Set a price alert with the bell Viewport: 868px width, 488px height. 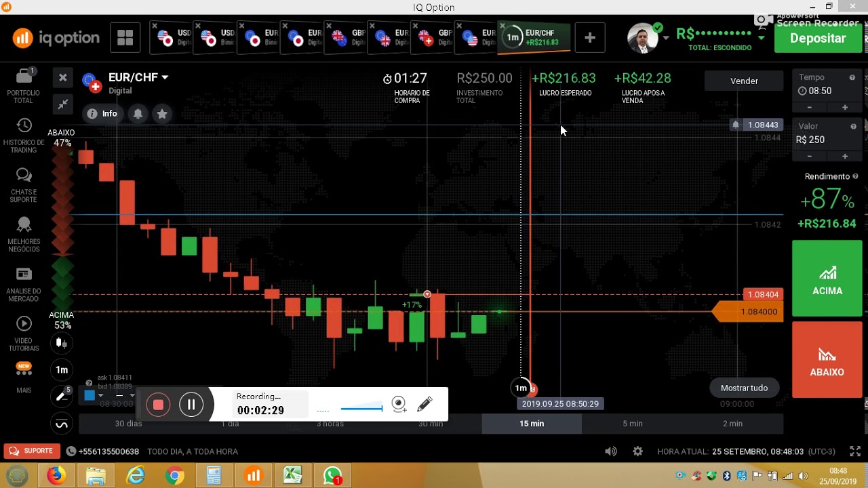[138, 114]
